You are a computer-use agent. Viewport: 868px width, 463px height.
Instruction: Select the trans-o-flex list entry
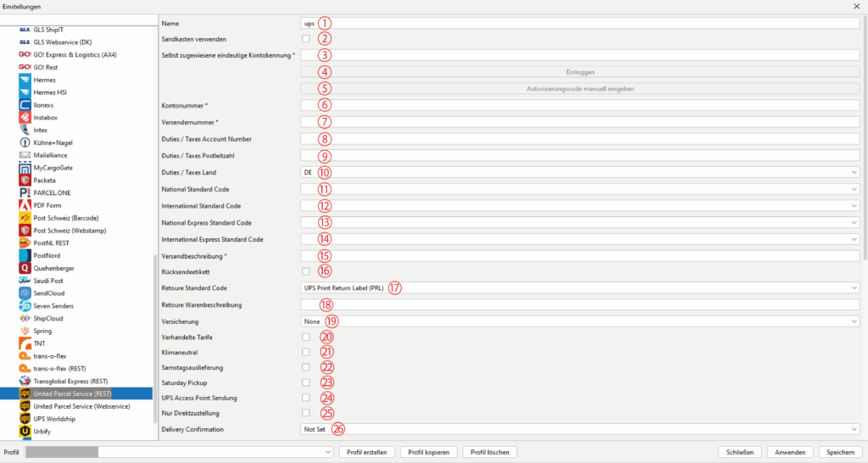pyautogui.click(x=50, y=356)
